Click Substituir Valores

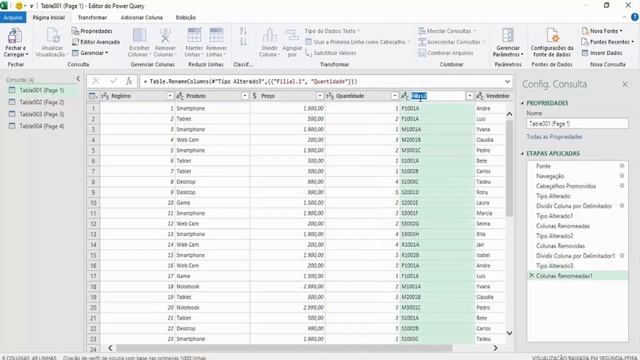(x=331, y=53)
